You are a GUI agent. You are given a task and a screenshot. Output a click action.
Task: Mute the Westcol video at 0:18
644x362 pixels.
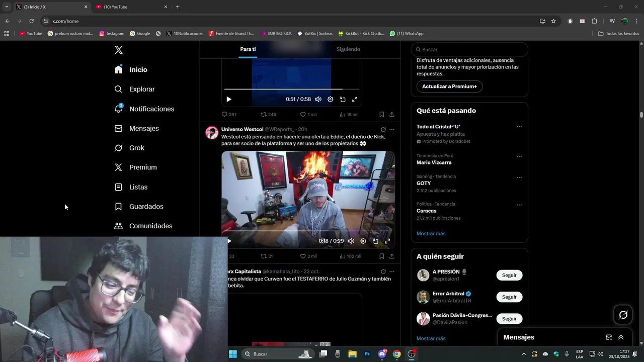tap(351, 241)
